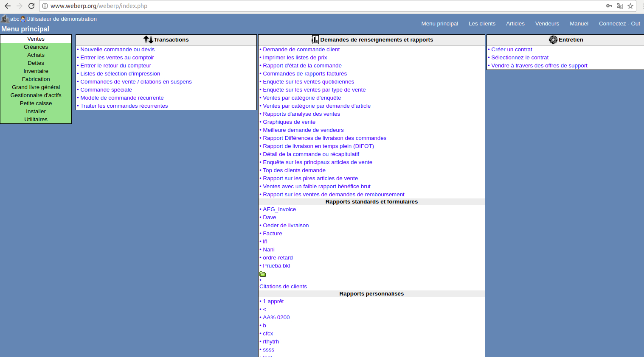Open Citations de clients link
Screen dimensions: 644x357
coord(283,286)
